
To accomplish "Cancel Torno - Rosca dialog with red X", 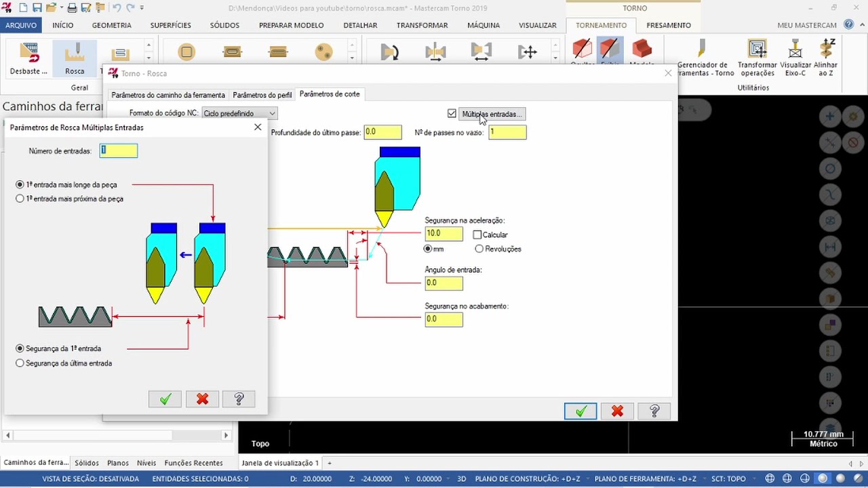I will pyautogui.click(x=617, y=411).
